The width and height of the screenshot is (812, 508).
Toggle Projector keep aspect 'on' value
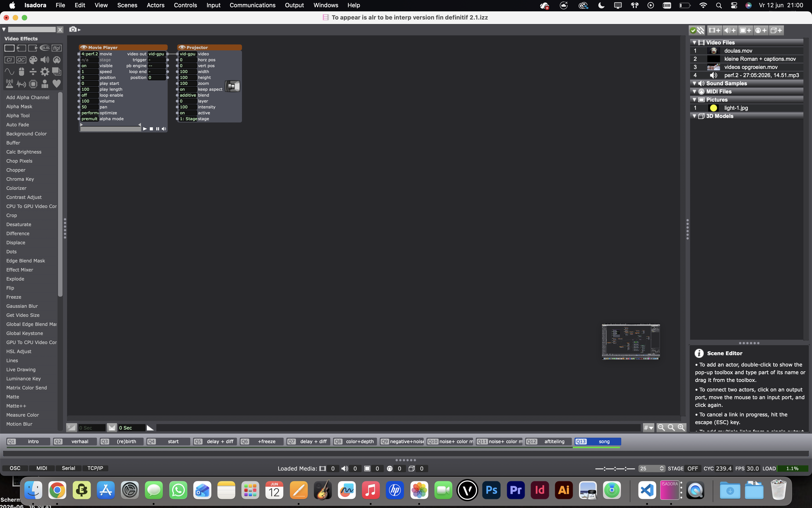pyautogui.click(x=188, y=89)
